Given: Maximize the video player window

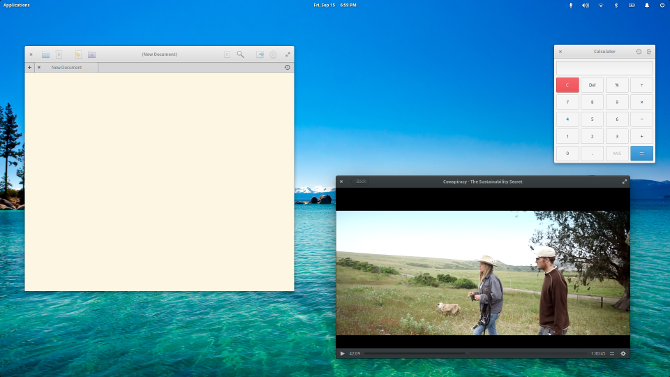Looking at the screenshot, I should (624, 182).
